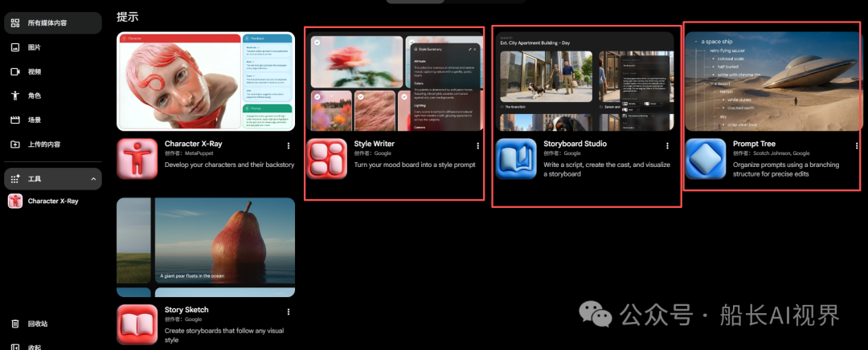Click the '创作者: MetaPuppet' author line

tap(190, 153)
